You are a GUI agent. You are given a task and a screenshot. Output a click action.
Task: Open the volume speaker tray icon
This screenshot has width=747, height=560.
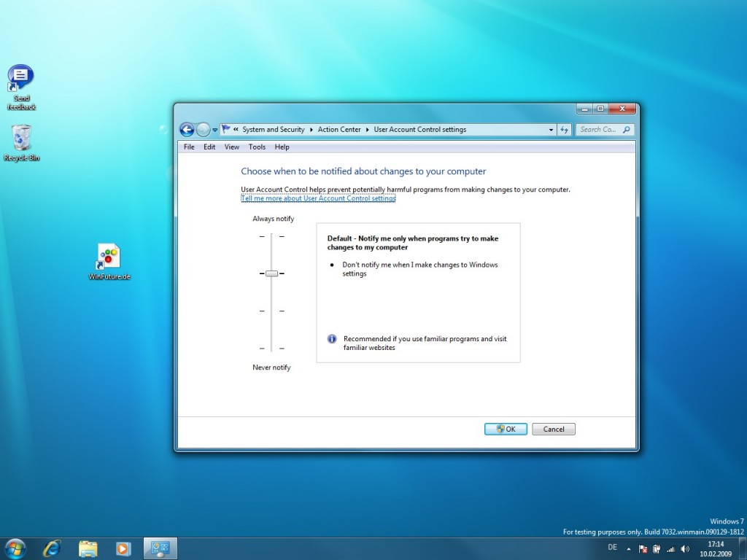tap(685, 549)
